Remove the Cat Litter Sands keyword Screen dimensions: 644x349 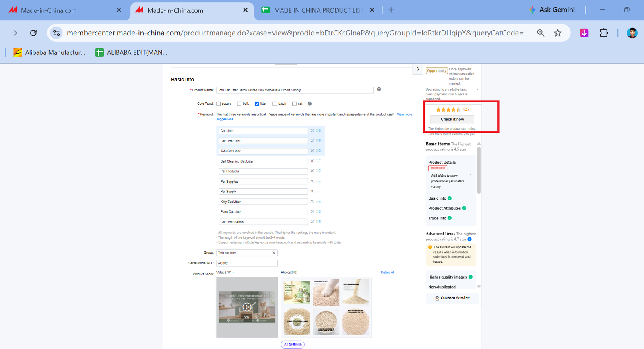(312, 222)
